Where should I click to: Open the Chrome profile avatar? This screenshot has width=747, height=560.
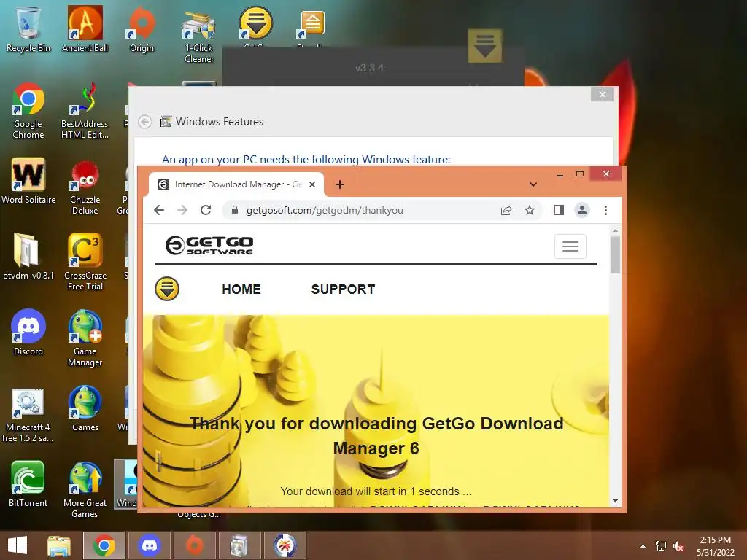point(581,210)
